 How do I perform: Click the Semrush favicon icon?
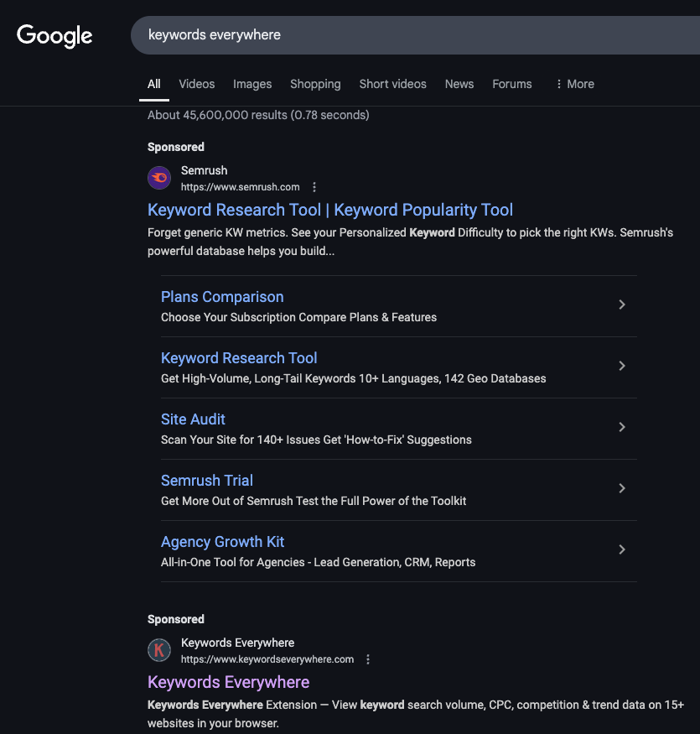tap(159, 178)
